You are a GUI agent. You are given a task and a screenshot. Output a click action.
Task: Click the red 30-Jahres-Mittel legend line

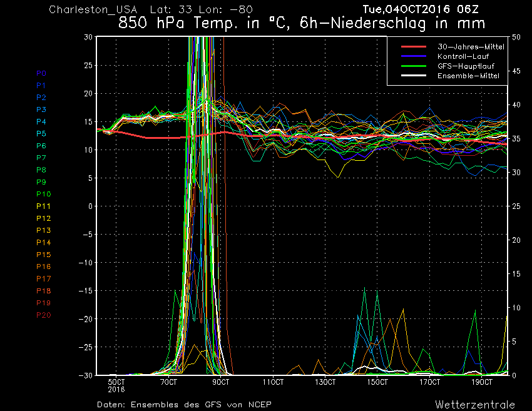(414, 46)
